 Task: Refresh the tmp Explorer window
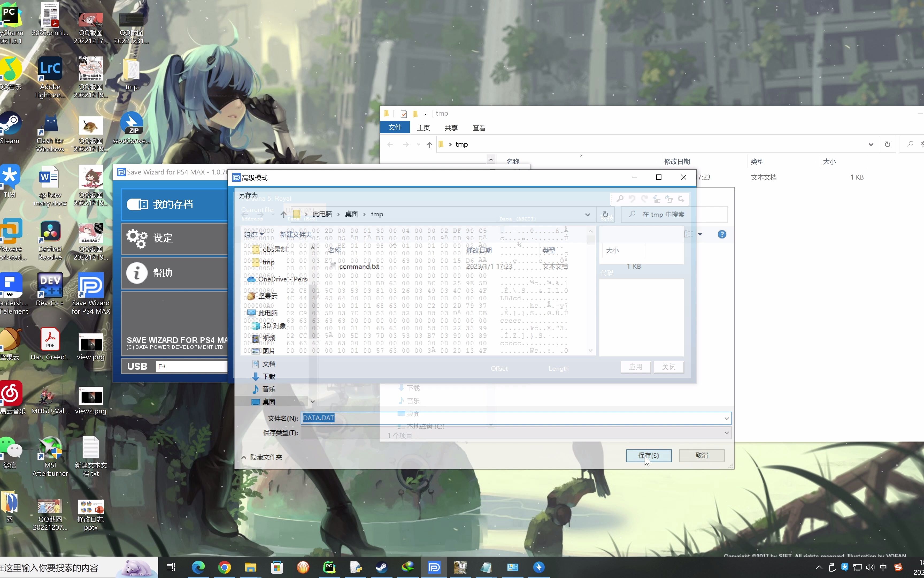click(x=887, y=144)
